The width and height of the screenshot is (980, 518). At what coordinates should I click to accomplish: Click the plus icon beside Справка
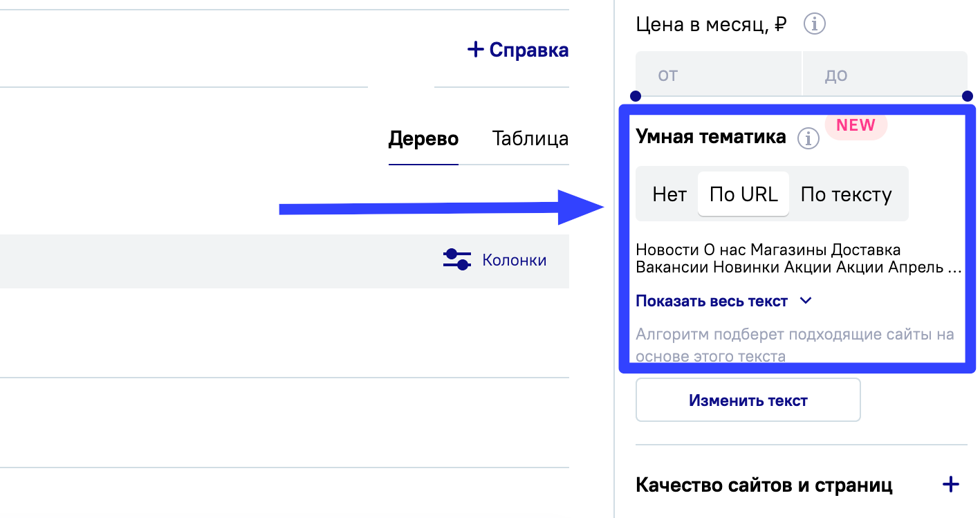pyautogui.click(x=475, y=50)
